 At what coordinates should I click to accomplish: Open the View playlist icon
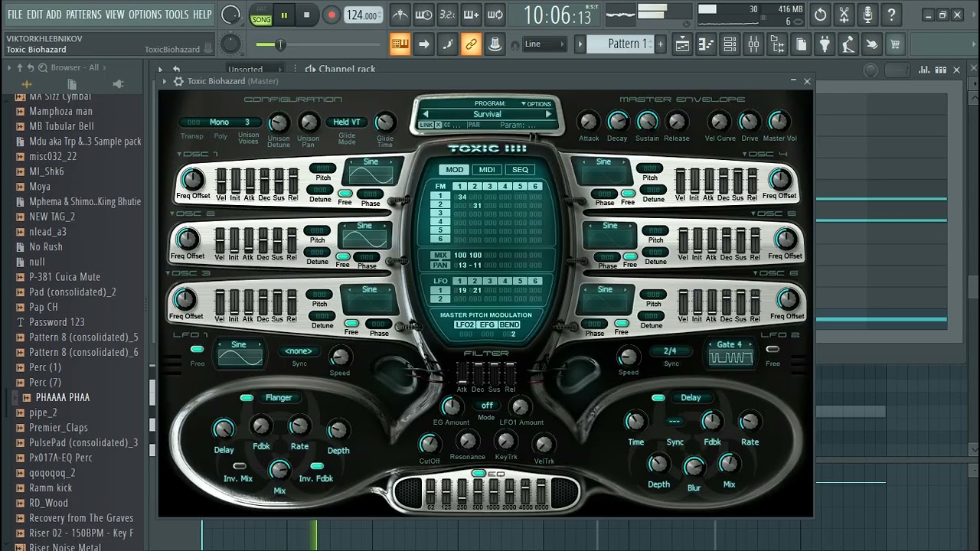(682, 44)
